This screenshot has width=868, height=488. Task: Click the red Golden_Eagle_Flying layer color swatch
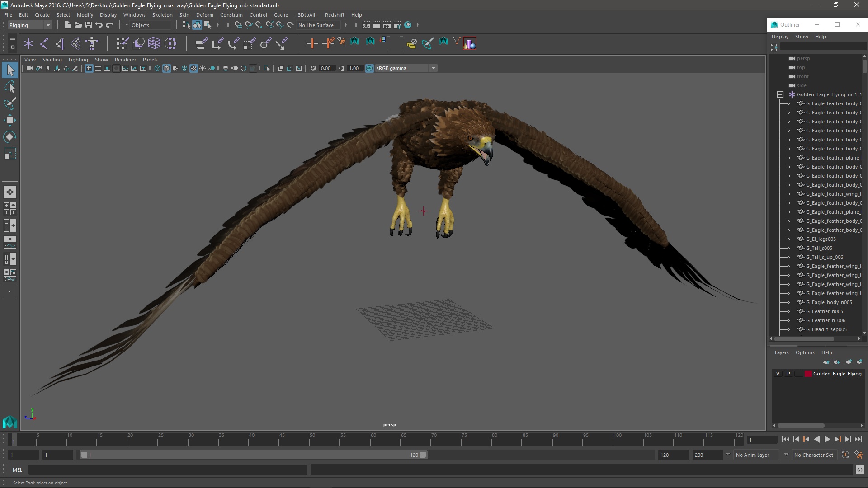pos(808,374)
